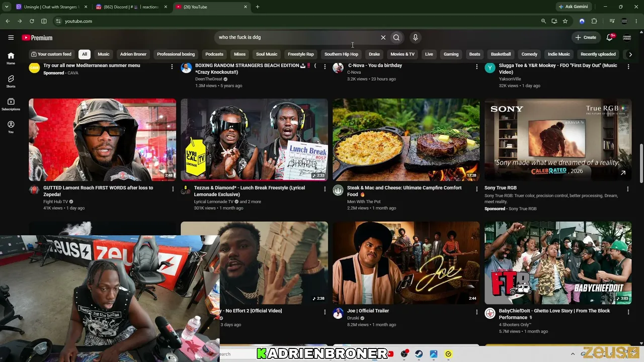Viewport: 644px width, 362px height.
Task: Open options for the Slugga Tee video
Action: [x=628, y=66]
